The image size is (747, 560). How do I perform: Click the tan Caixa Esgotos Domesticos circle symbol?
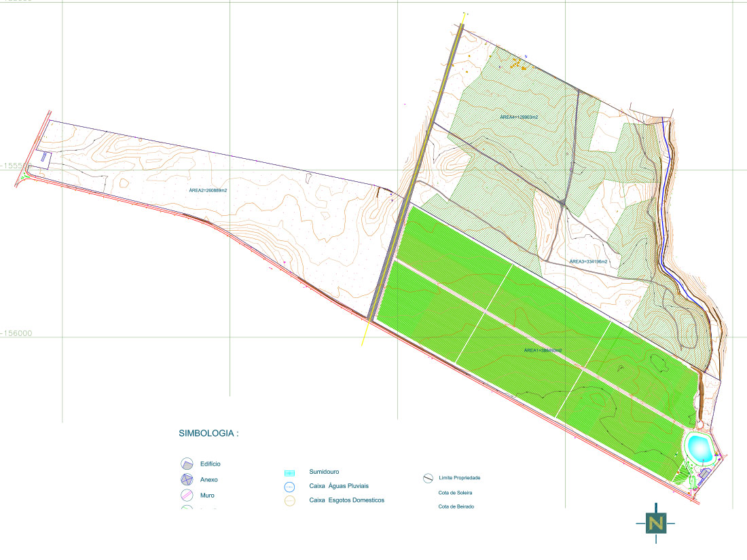[289, 501]
